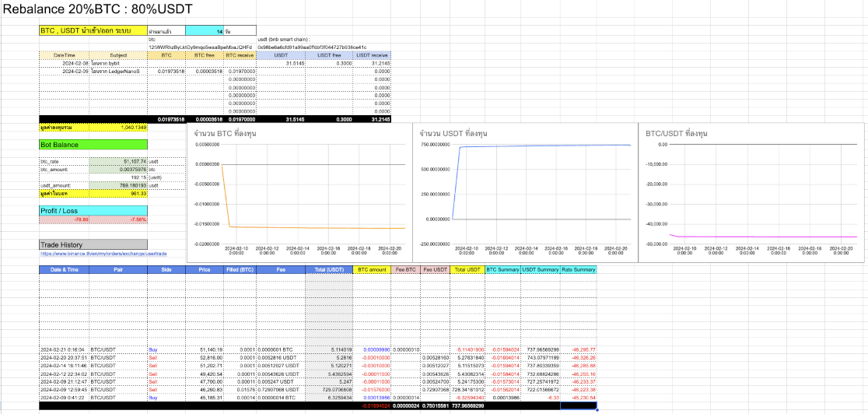Viewport: 868px width, 414px height.
Task: Select the 'BTC receive' column header
Action: pos(240,55)
